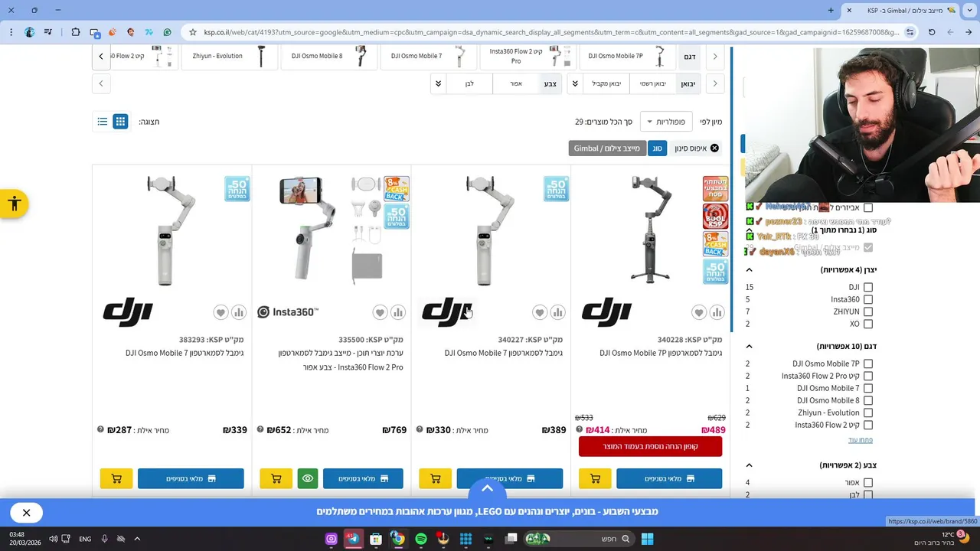Open Windows Start button
The width and height of the screenshot is (980, 551).
(x=647, y=539)
